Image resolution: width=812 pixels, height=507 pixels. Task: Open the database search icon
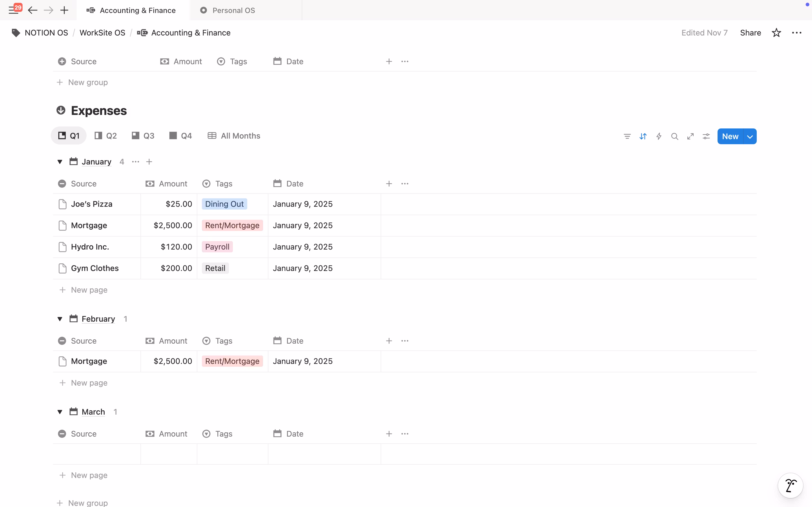pos(674,137)
